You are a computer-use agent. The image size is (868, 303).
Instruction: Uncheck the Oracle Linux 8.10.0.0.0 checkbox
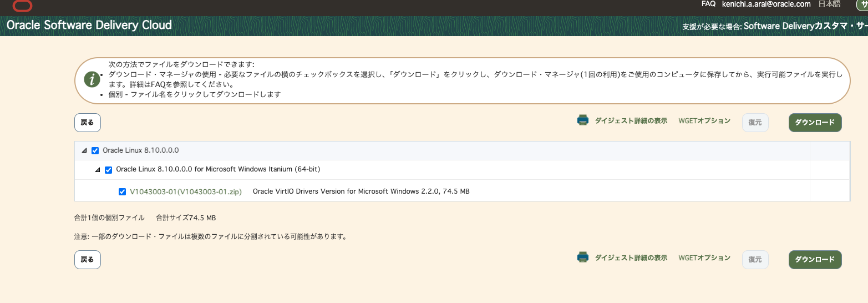pyautogui.click(x=95, y=150)
